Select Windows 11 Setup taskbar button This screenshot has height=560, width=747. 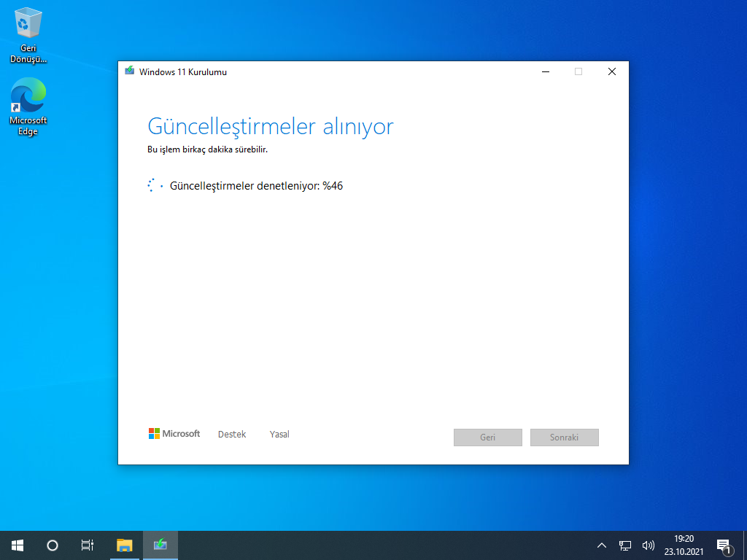click(x=160, y=545)
